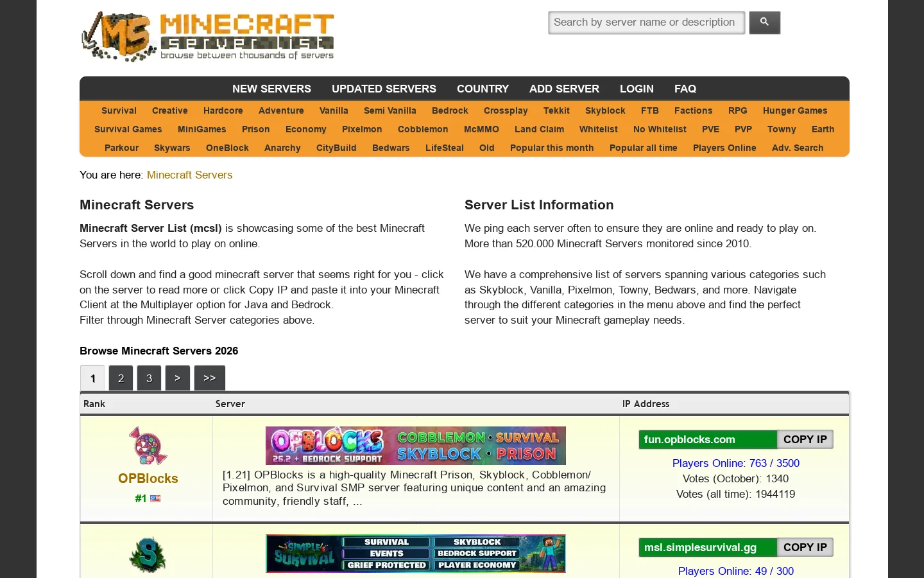Filter servers by Creative category
The width and height of the screenshot is (924, 578).
point(170,110)
